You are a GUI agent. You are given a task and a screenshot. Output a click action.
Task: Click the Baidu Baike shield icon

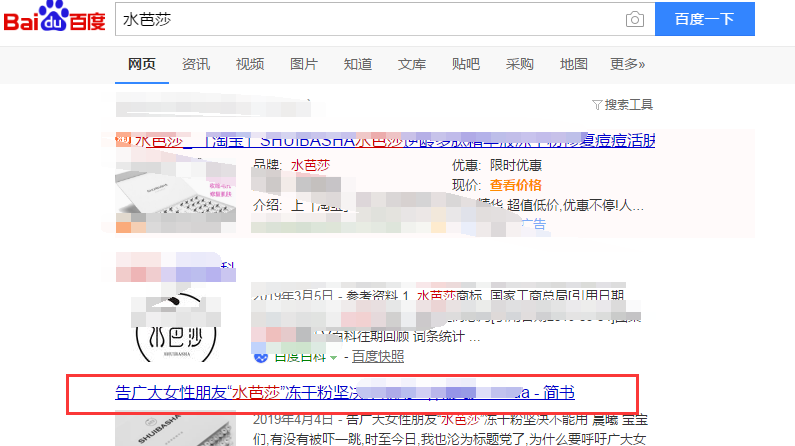(259, 356)
